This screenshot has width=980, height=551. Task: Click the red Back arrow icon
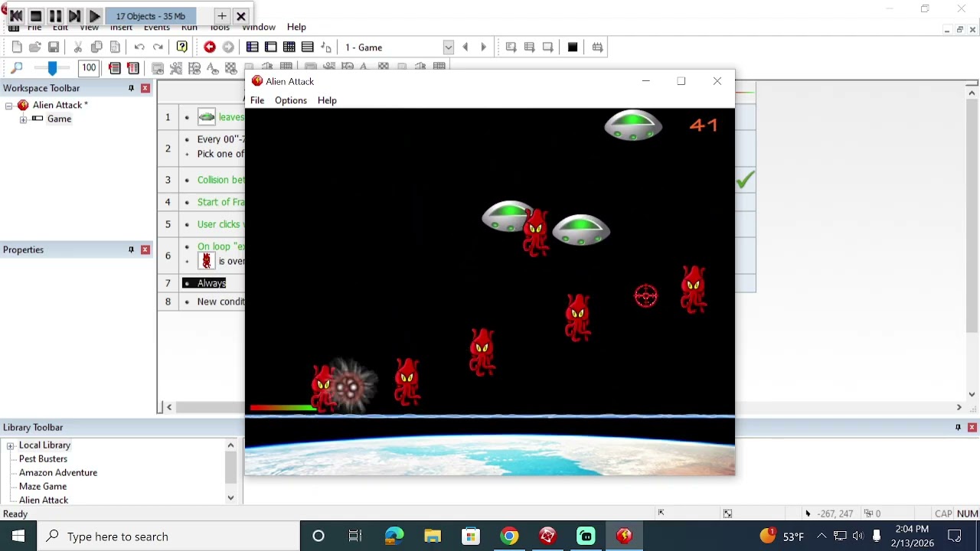pyautogui.click(x=210, y=47)
